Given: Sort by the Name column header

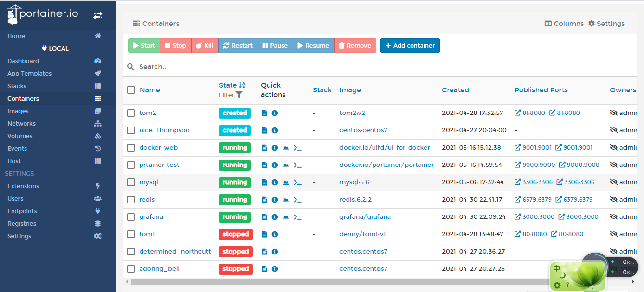Looking at the screenshot, I should point(150,90).
